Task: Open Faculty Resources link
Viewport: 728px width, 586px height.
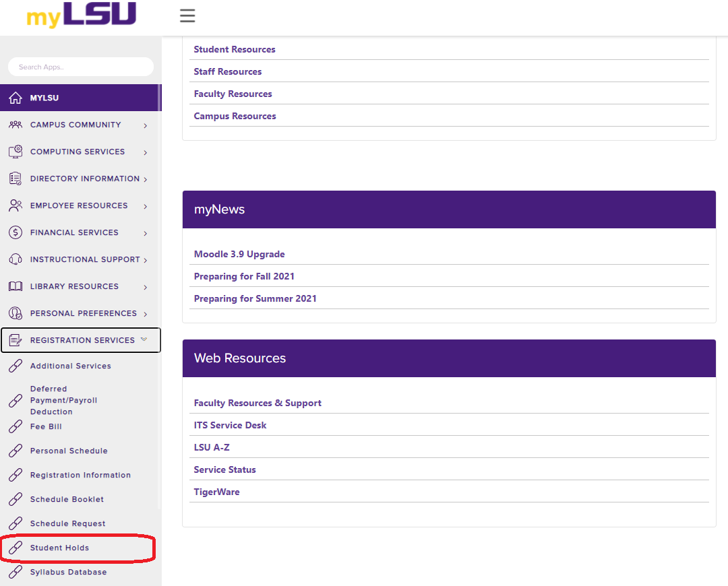Action: pyautogui.click(x=233, y=94)
